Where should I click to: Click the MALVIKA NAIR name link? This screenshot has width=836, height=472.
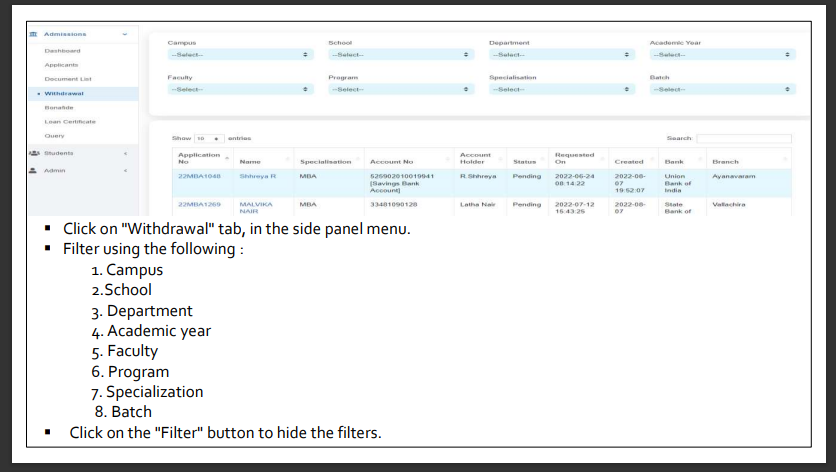point(255,207)
